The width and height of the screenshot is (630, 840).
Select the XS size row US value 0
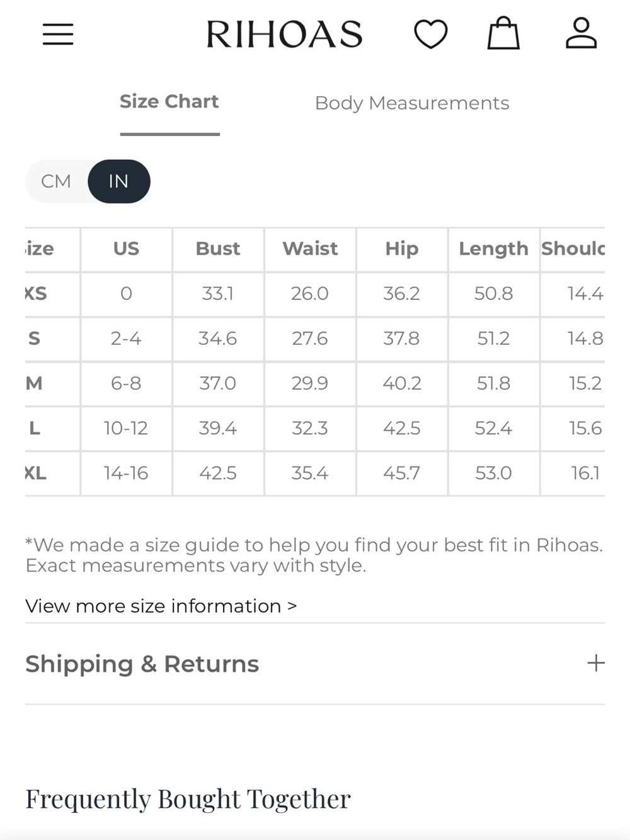coord(126,294)
